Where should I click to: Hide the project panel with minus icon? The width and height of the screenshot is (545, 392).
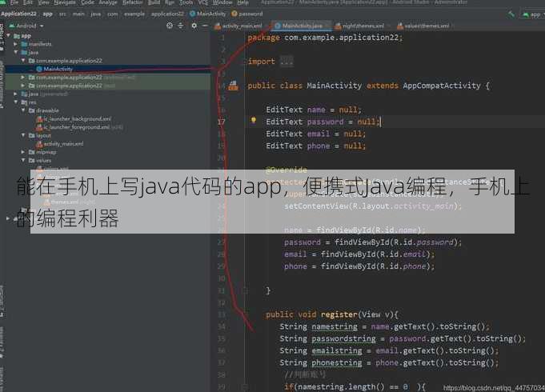[x=205, y=26]
